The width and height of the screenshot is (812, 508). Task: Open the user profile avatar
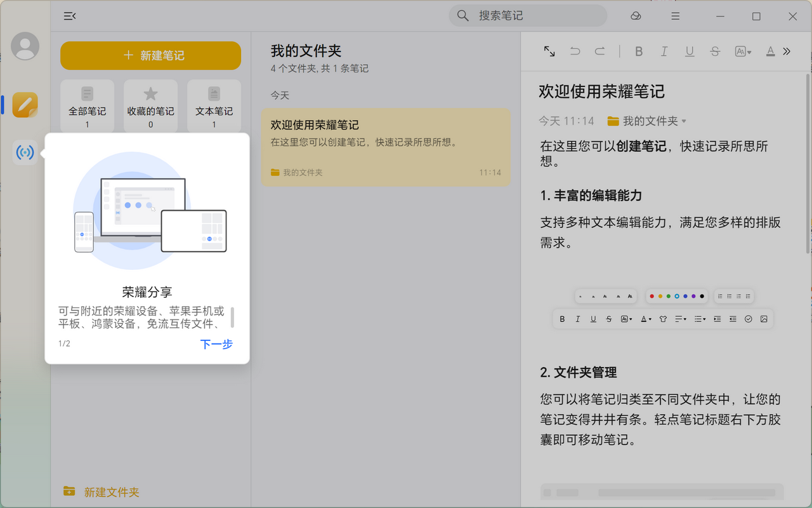(25, 46)
